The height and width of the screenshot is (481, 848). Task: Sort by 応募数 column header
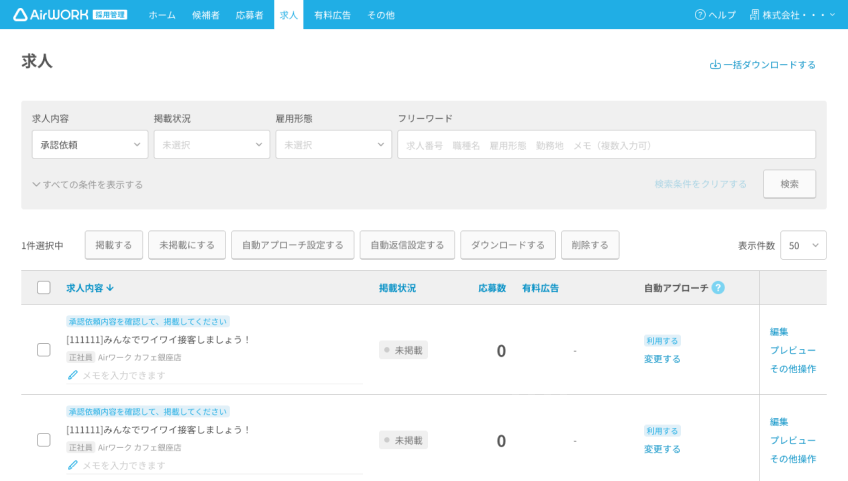coord(492,288)
